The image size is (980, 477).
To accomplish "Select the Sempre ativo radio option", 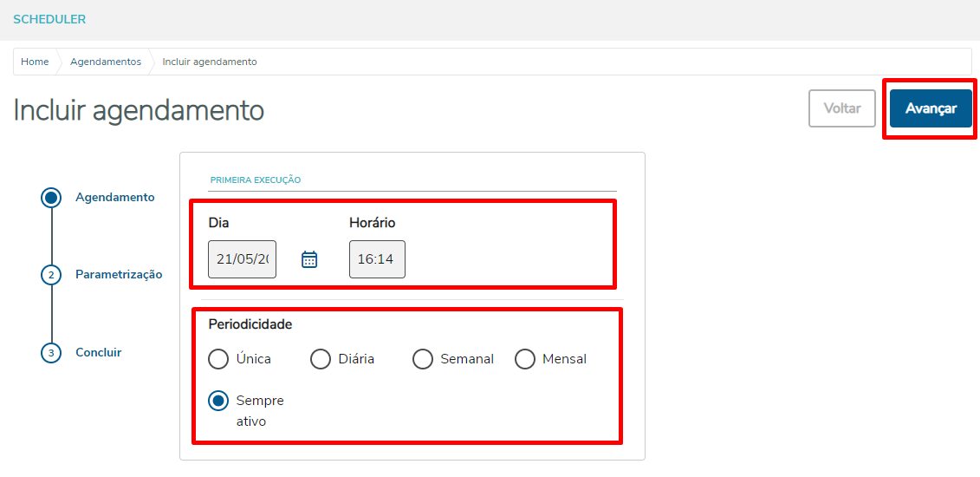I will tap(218, 401).
